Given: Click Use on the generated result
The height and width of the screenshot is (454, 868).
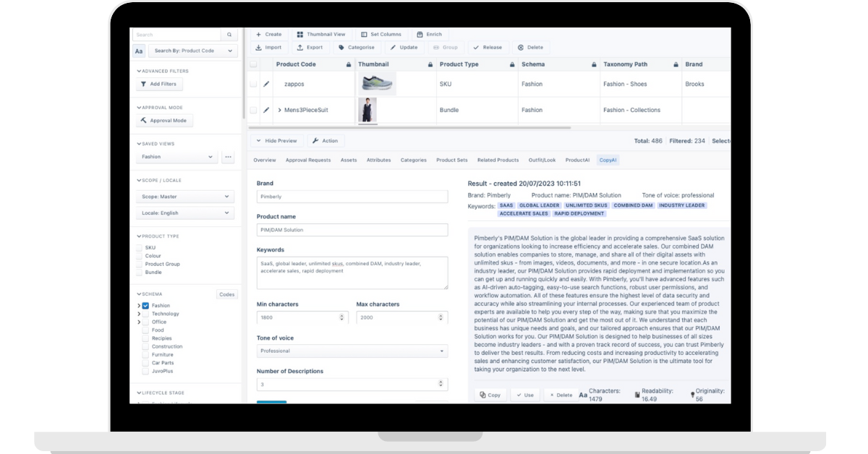Looking at the screenshot, I should 525,395.
